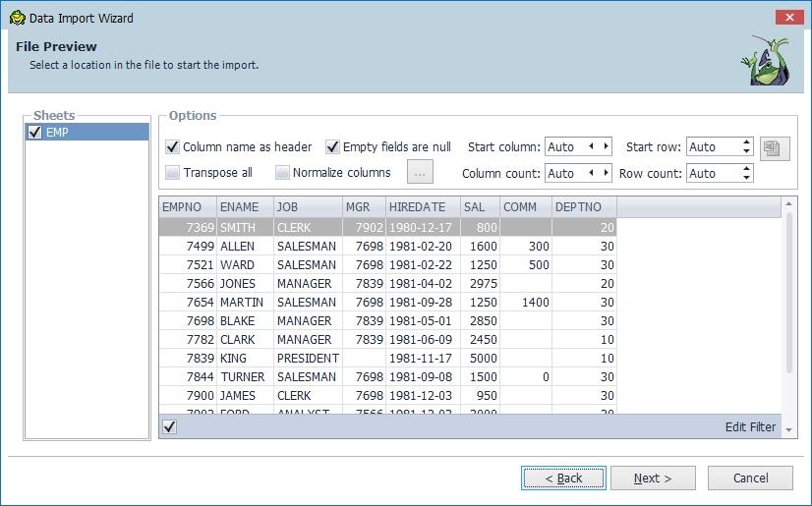Click the HIREDATE column header
This screenshot has width=812, height=506.
[x=422, y=207]
